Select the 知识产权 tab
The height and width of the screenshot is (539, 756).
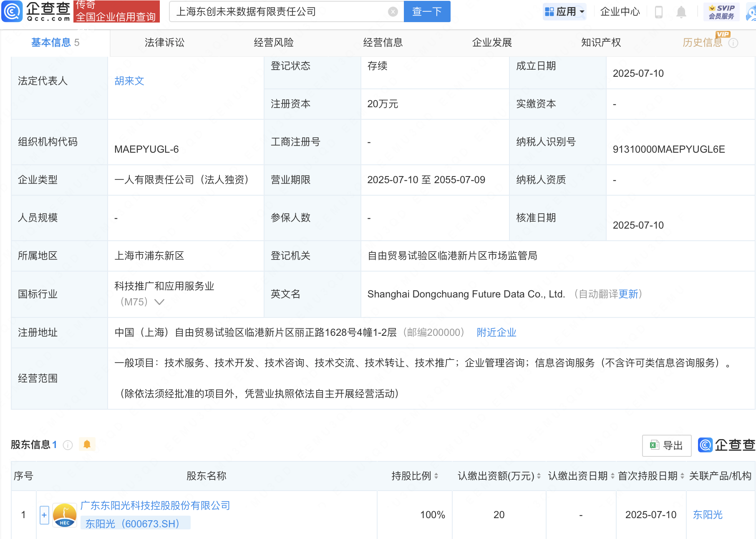(601, 43)
